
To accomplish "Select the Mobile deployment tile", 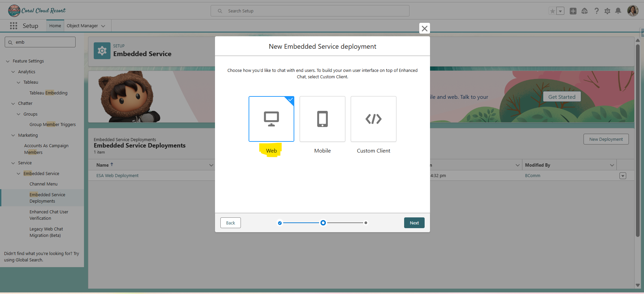I will (323, 119).
